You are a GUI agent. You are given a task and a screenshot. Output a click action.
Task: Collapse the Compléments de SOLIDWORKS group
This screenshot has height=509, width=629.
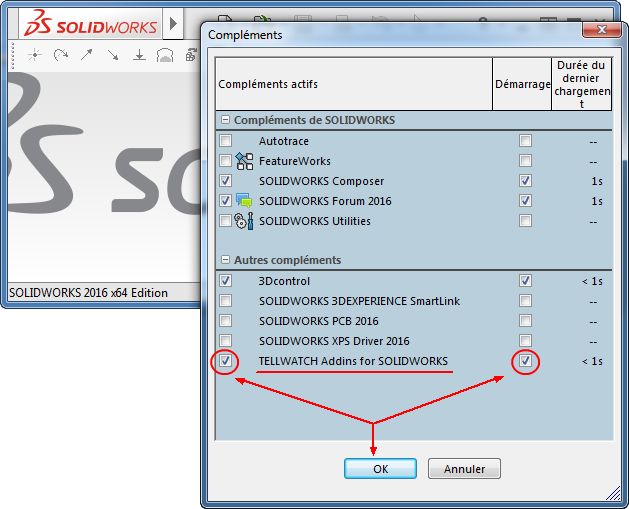[225, 120]
